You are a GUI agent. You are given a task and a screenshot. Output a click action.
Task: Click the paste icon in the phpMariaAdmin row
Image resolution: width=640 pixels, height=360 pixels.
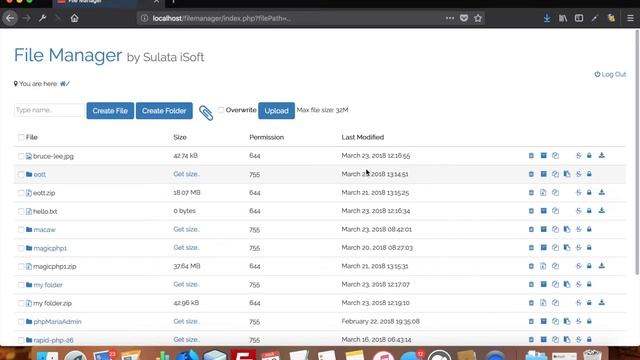click(567, 321)
